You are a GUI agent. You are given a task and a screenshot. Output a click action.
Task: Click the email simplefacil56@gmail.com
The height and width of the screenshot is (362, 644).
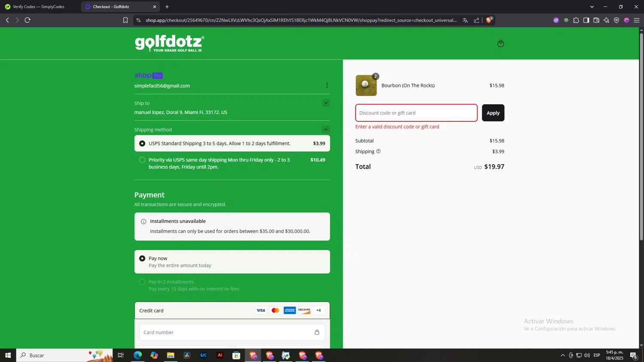click(162, 86)
